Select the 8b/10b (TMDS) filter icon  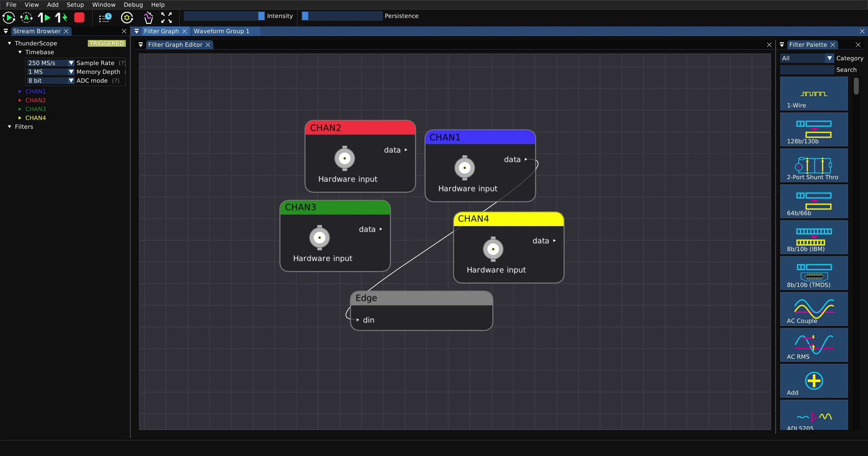coord(814,273)
